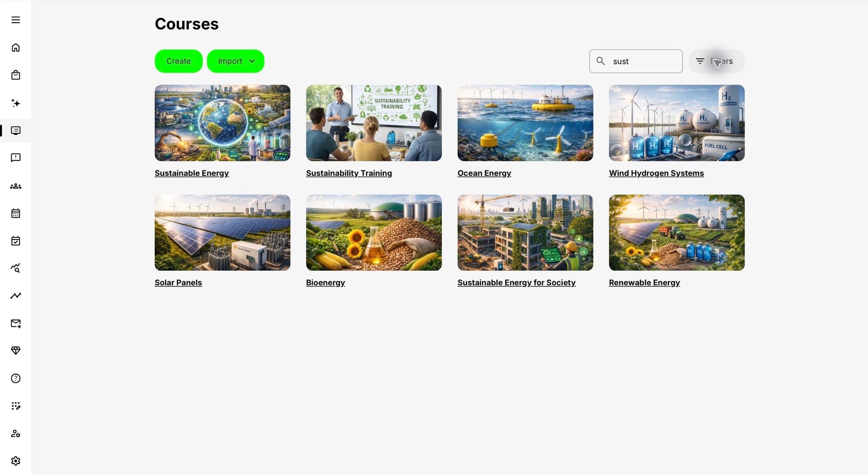The width and height of the screenshot is (868, 475).
Task: Open the AI sparkle icon in the sidebar
Action: (16, 103)
